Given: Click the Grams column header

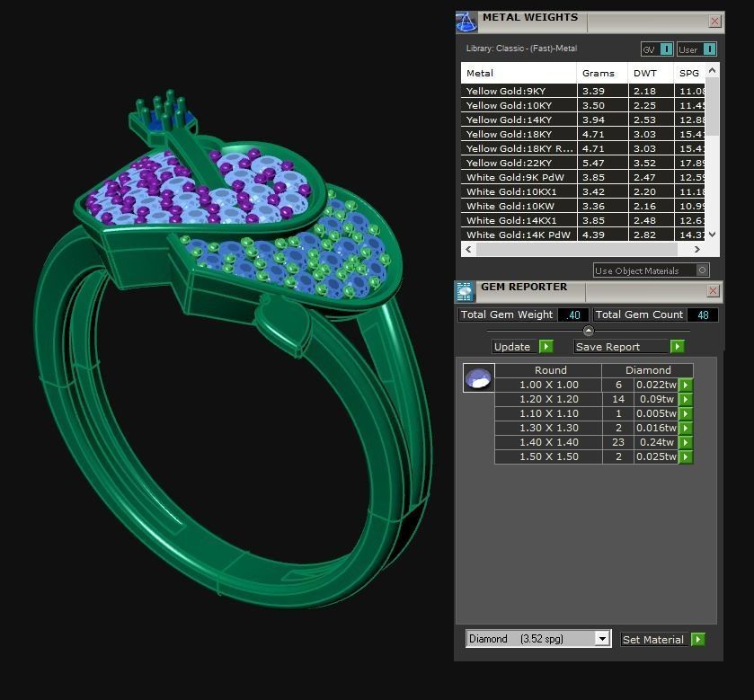Looking at the screenshot, I should click(602, 73).
